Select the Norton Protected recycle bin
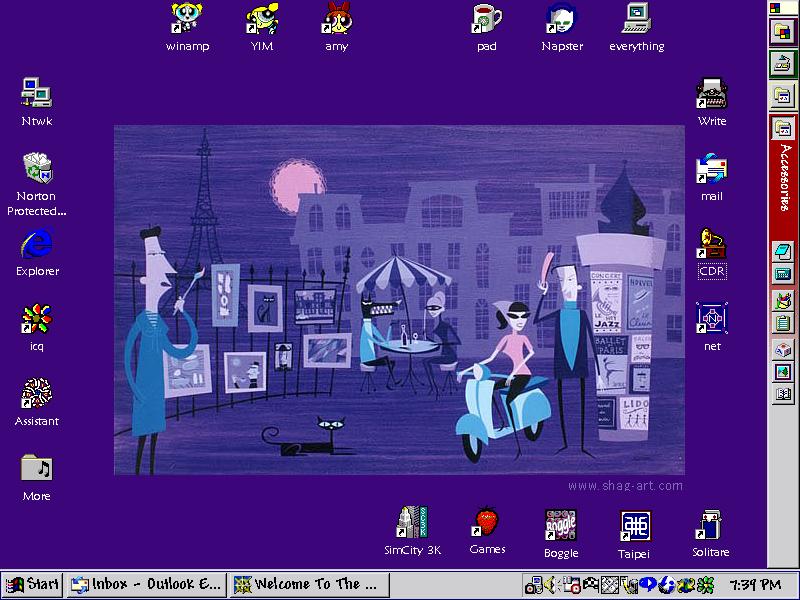Image resolution: width=800 pixels, height=600 pixels. tap(37, 168)
